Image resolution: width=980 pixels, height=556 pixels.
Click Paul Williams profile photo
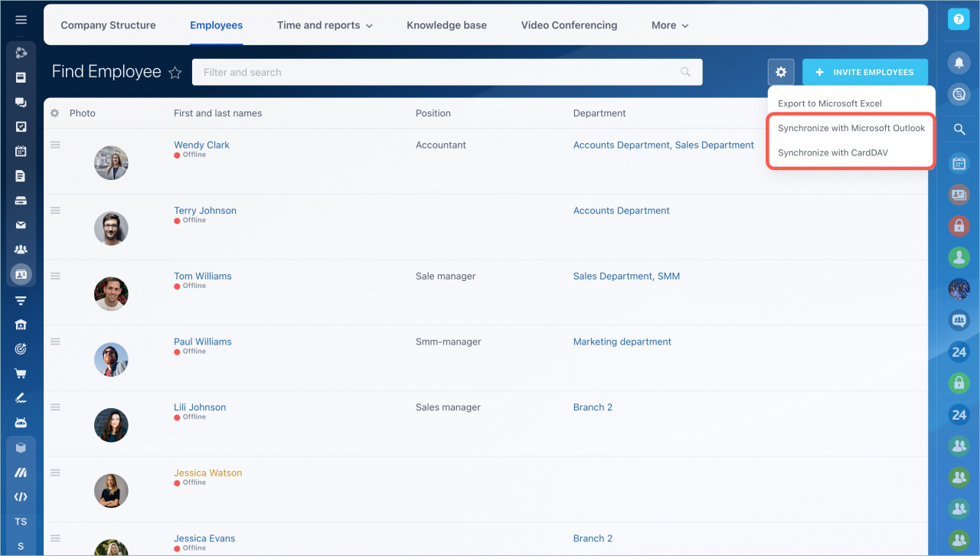click(111, 359)
